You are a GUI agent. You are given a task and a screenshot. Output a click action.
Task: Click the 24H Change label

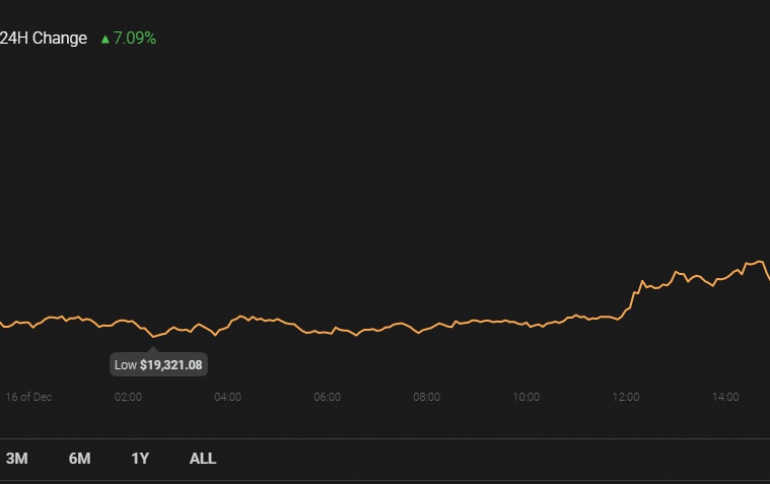(x=43, y=39)
